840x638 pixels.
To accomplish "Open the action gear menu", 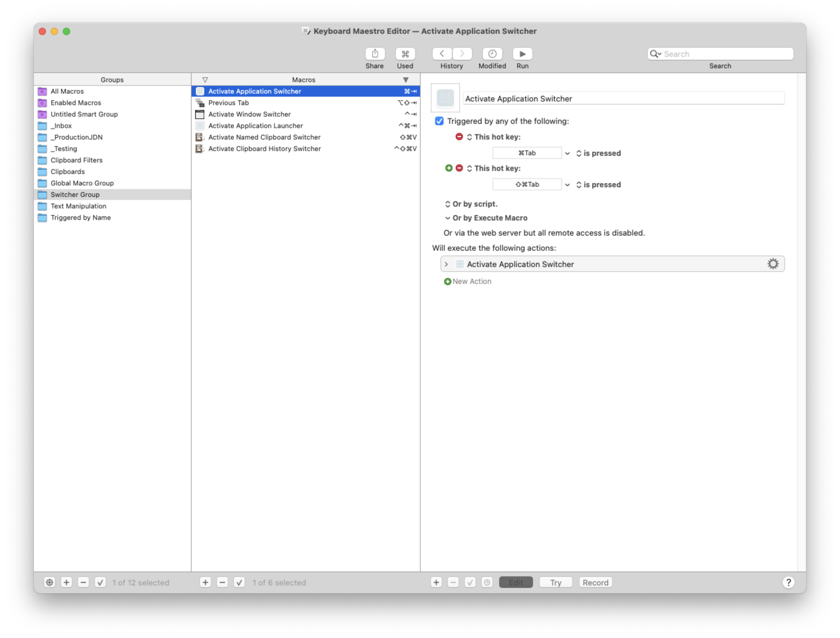I will (773, 264).
